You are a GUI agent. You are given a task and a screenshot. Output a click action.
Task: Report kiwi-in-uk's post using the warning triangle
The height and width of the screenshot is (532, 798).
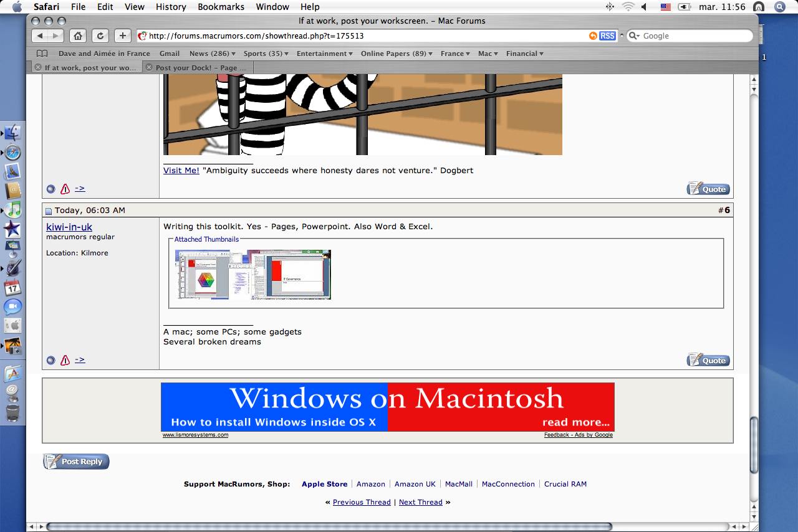tap(65, 360)
